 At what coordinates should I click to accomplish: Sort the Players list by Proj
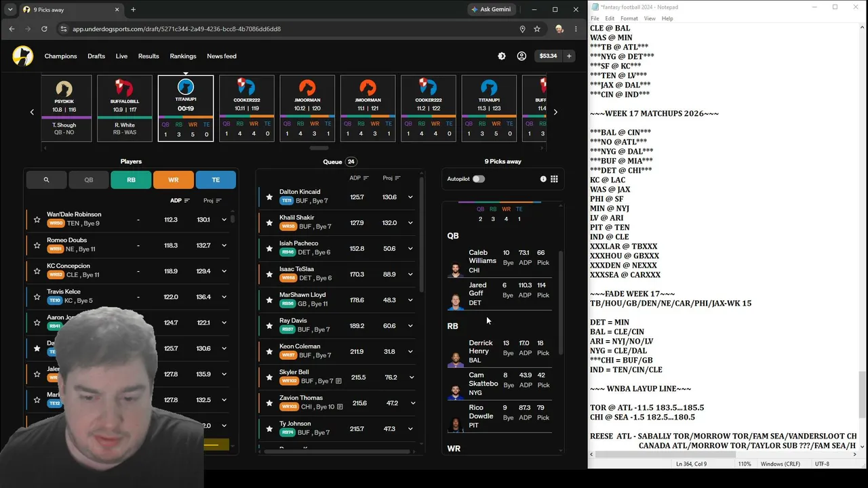(212, 201)
